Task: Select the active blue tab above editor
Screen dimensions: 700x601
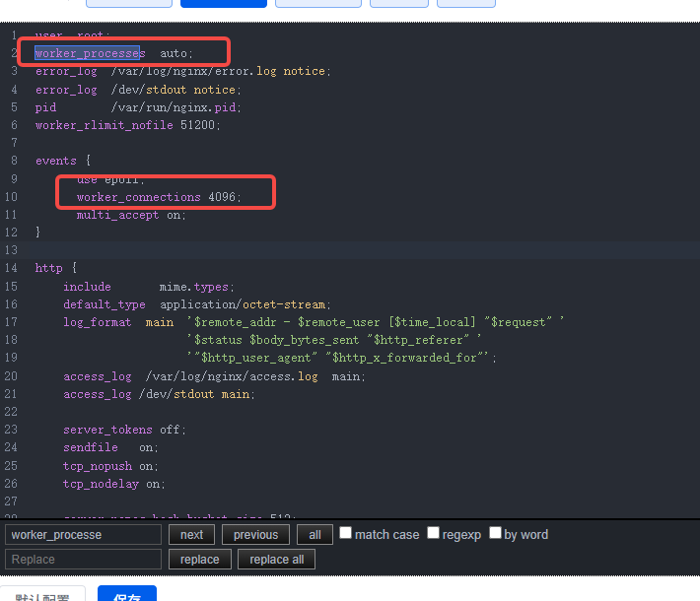Action: tap(223, 3)
